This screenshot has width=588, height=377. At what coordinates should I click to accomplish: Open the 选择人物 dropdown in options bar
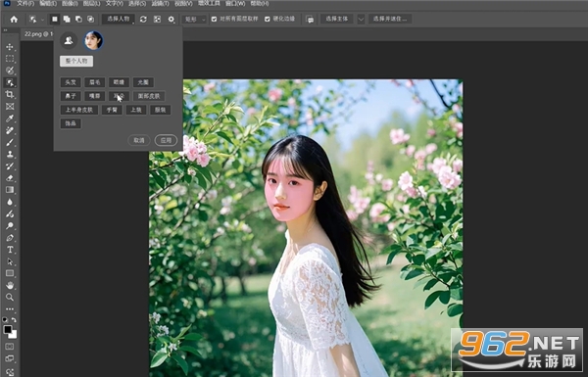(x=119, y=19)
